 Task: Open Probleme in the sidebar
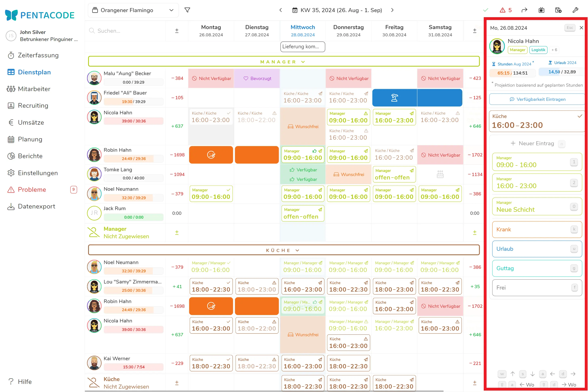pos(32,190)
